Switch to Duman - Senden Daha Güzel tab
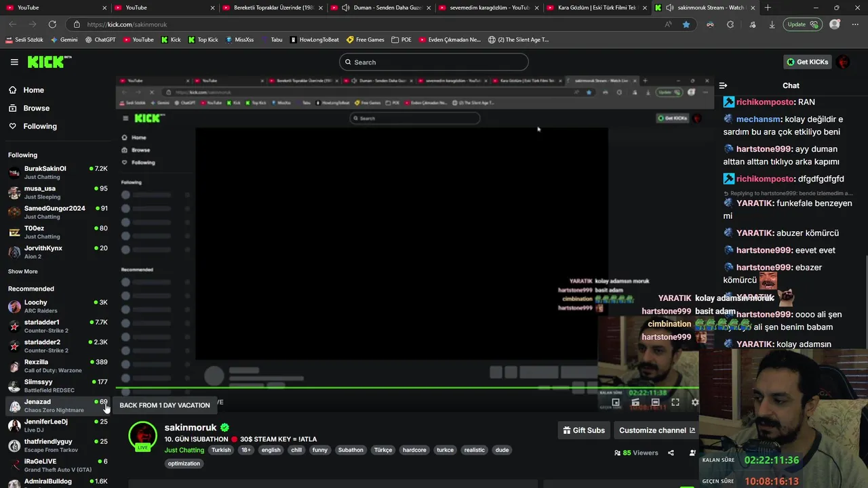This screenshot has width=868, height=488. (381, 7)
